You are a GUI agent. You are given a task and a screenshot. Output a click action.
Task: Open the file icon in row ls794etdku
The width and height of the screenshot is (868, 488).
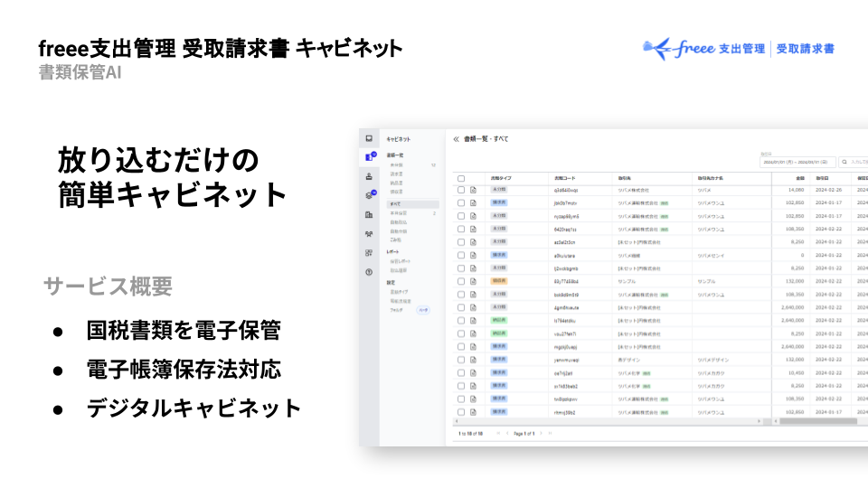(473, 321)
